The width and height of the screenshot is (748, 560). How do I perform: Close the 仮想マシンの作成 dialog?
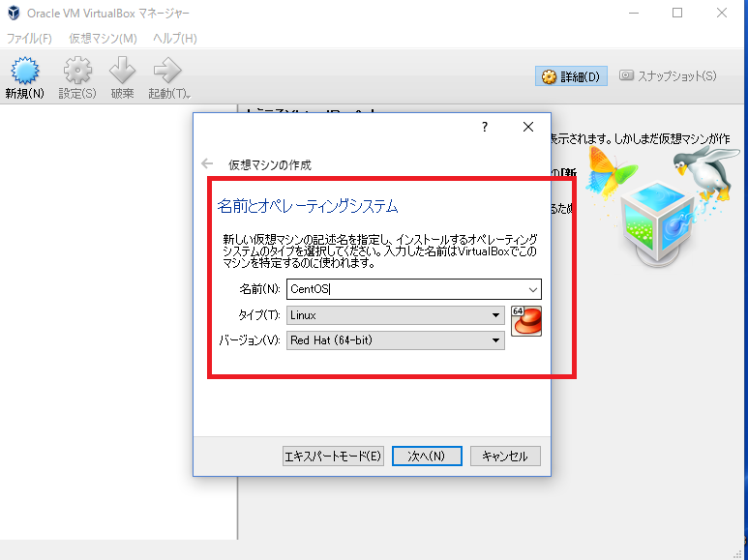point(528,127)
